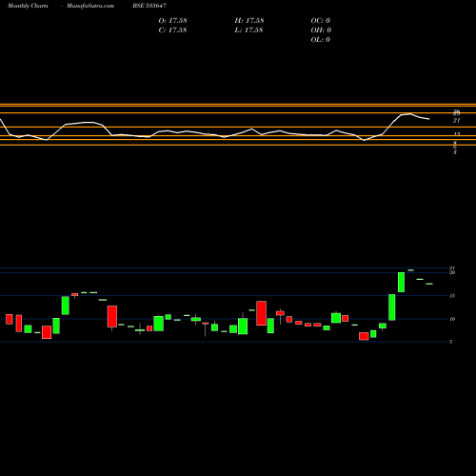Screen dimensions: 476x476
Task: Click the tallest red candlestick
Action: pos(261,313)
